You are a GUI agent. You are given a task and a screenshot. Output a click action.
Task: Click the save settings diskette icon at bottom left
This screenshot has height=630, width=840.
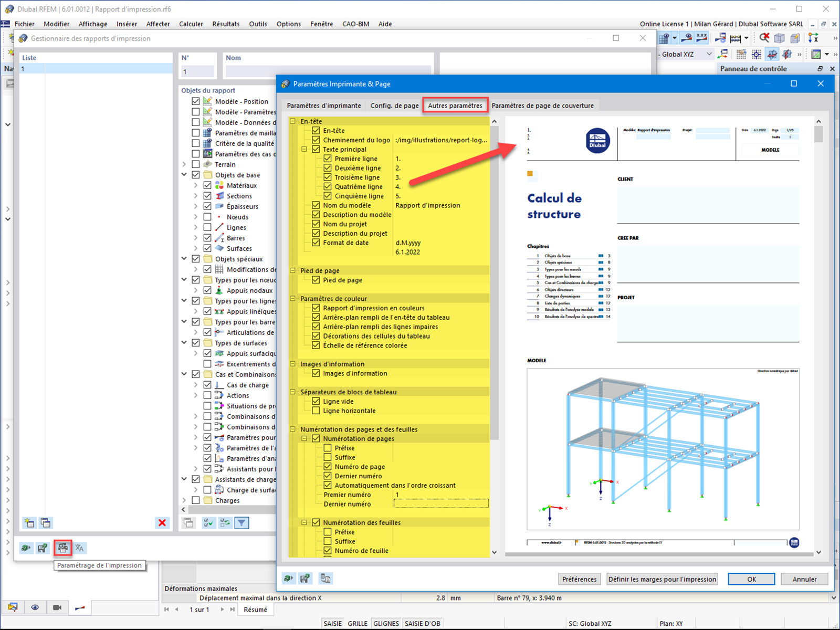(43, 548)
